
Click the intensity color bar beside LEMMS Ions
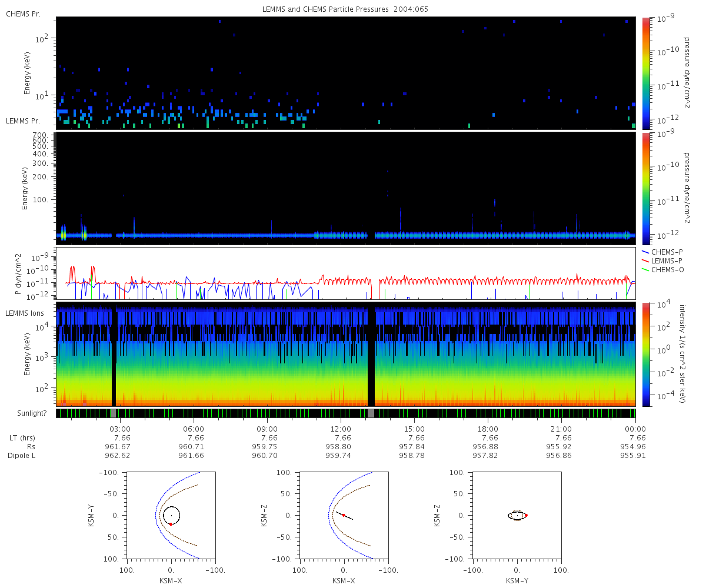(x=646, y=355)
